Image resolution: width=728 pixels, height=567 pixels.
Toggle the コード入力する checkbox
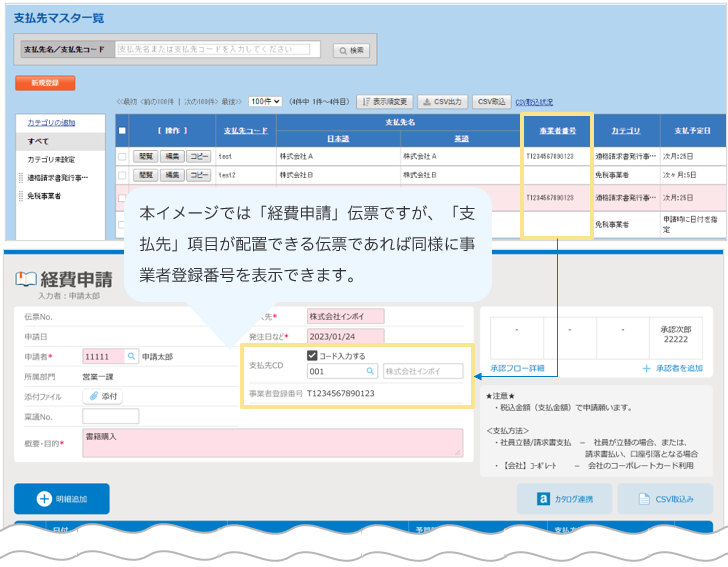[313, 355]
